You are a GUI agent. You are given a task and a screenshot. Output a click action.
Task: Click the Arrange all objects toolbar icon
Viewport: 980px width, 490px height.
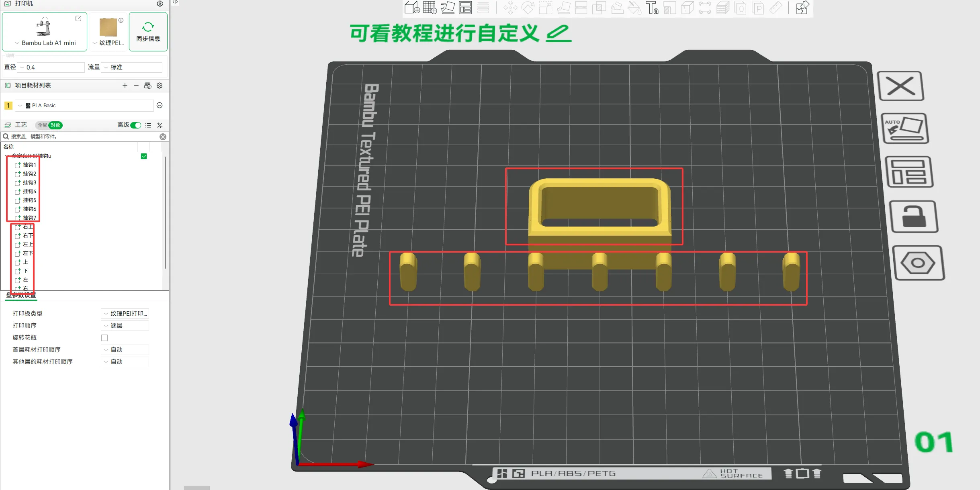tap(465, 8)
